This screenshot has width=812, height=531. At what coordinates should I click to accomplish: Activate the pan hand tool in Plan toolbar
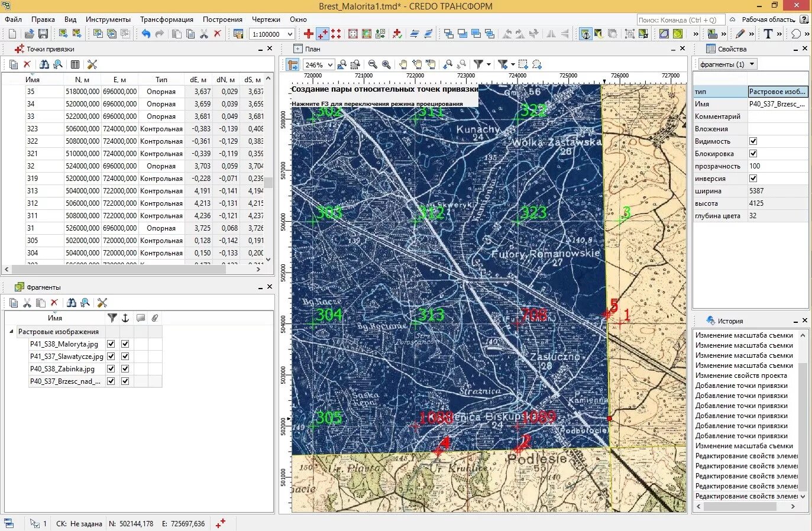[403, 64]
